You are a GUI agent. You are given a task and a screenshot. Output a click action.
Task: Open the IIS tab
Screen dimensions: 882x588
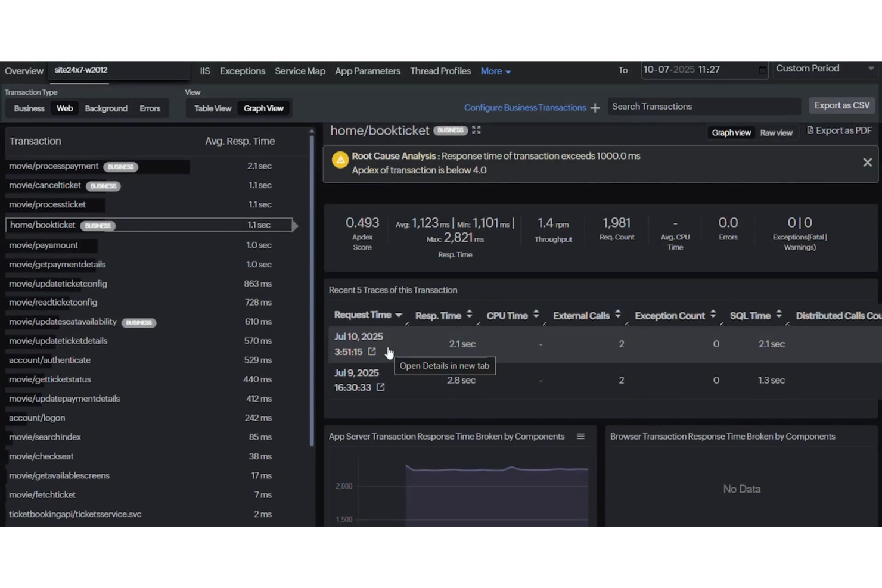click(205, 71)
